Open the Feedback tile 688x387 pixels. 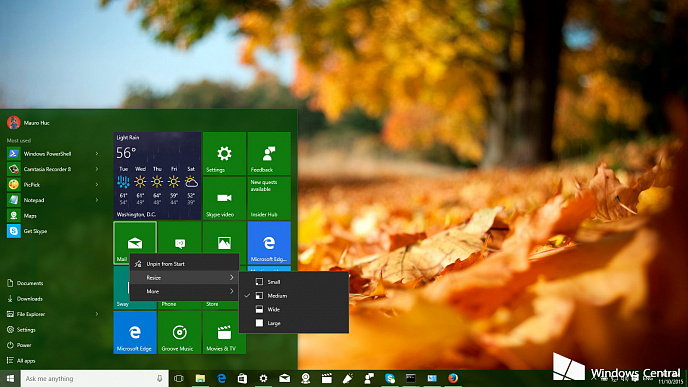coord(269,154)
